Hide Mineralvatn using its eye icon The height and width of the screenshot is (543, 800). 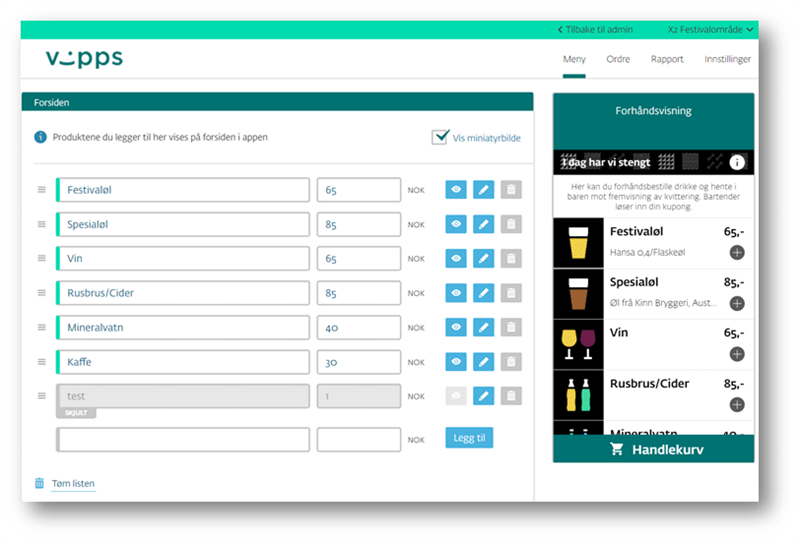[456, 327]
